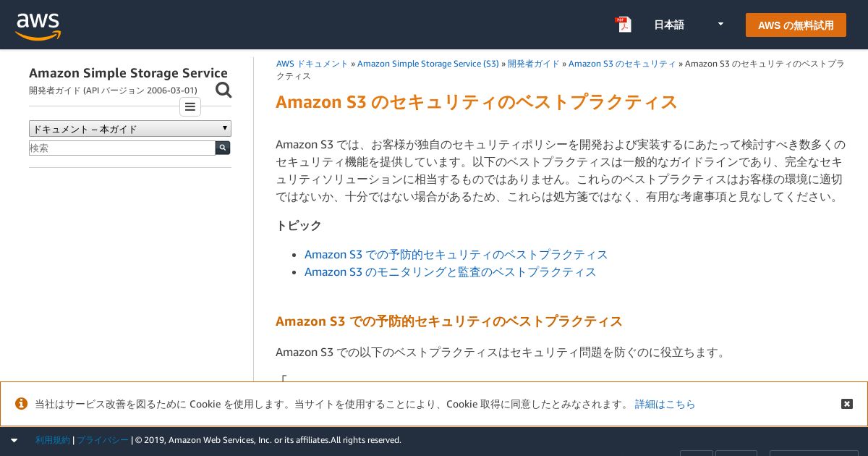Go to Amazon Simple Storage Service (S3) breadcrumb
This screenshot has height=456, width=868.
(427, 64)
